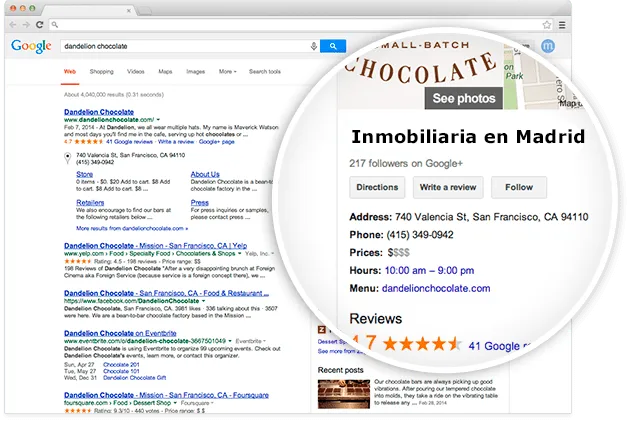Click the browser back arrow
The image size is (631, 426).
[13, 25]
